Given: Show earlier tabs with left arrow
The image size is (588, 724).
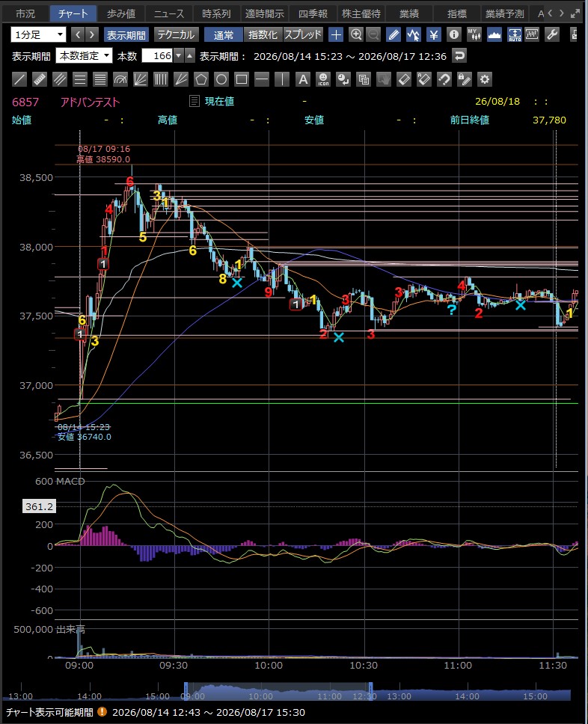Looking at the screenshot, I should coord(550,13).
